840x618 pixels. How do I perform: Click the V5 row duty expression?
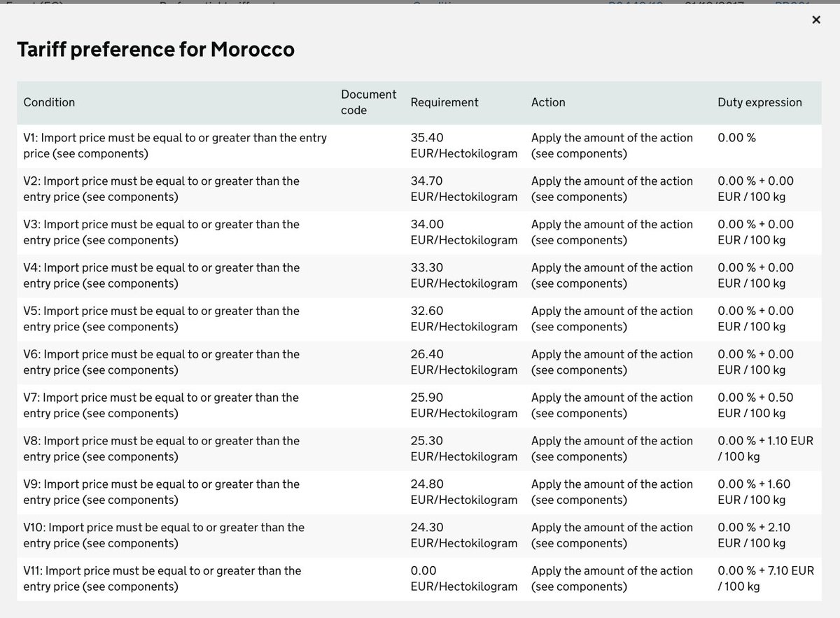756,319
